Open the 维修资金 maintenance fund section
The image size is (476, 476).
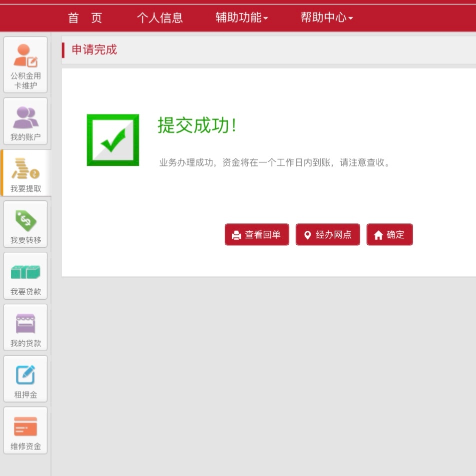click(x=25, y=430)
